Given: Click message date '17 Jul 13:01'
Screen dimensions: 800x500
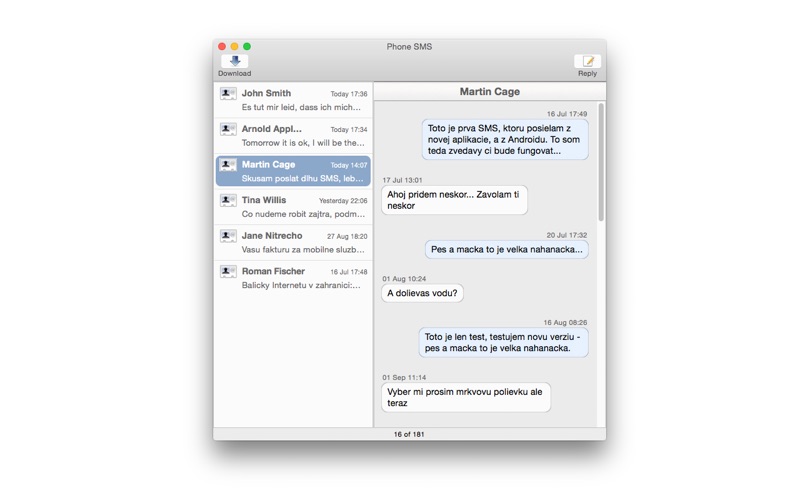Looking at the screenshot, I should click(403, 180).
